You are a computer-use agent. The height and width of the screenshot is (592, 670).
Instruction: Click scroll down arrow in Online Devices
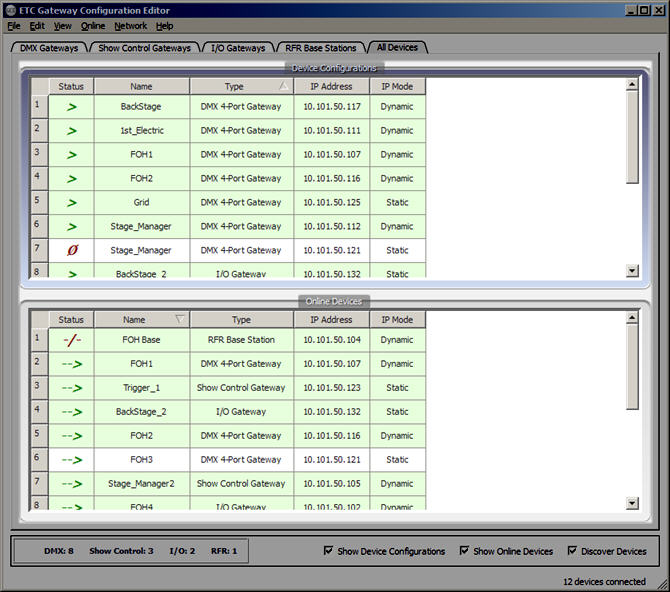click(x=632, y=503)
